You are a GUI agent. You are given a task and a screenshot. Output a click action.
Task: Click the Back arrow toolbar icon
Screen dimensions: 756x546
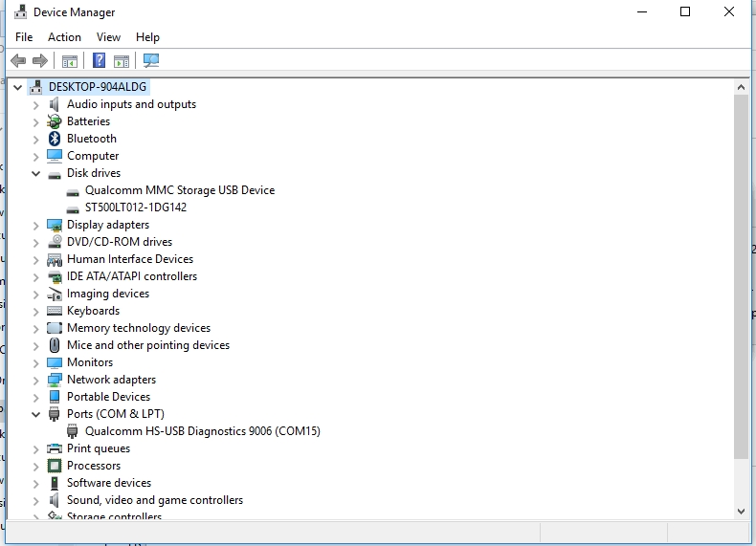18,61
